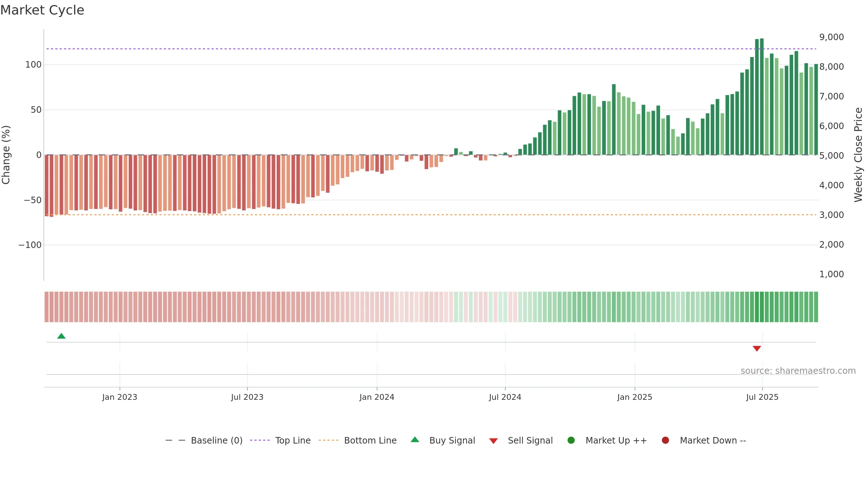Click the green Market Up circle icon
The image size is (868, 488).
[571, 440]
